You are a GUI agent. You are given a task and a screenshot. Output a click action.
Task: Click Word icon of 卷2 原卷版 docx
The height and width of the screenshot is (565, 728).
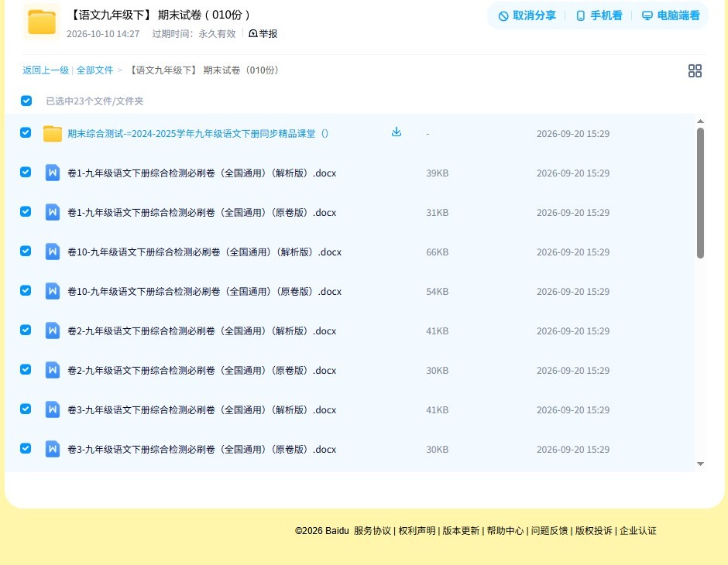tap(53, 370)
